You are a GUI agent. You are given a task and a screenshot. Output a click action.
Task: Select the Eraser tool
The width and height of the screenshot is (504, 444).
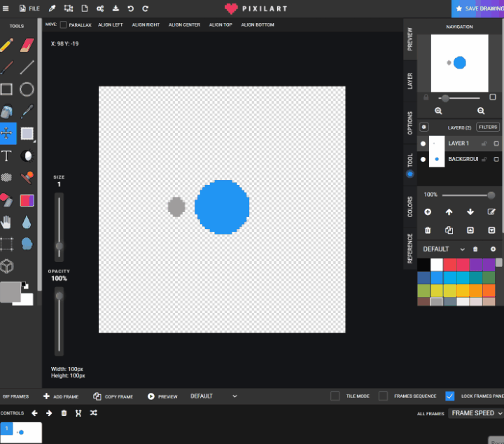point(27,45)
